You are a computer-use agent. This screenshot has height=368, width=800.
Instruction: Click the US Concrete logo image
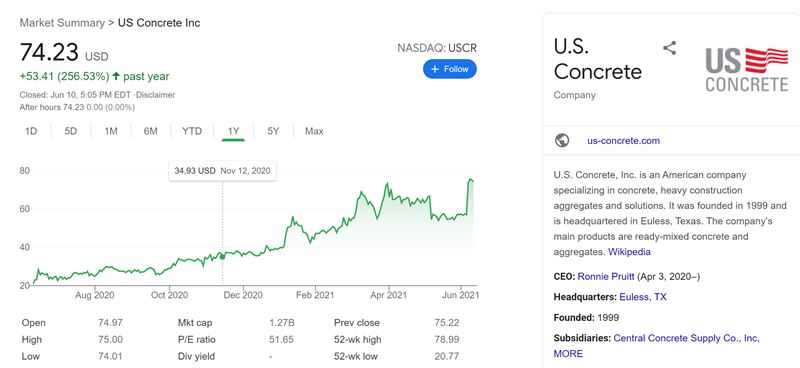coord(747,69)
